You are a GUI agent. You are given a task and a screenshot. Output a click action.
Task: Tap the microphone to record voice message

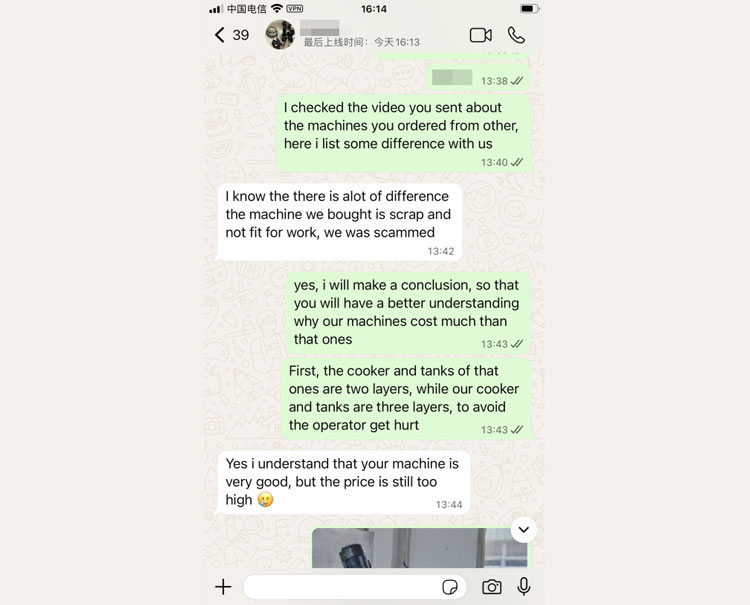tap(524, 586)
